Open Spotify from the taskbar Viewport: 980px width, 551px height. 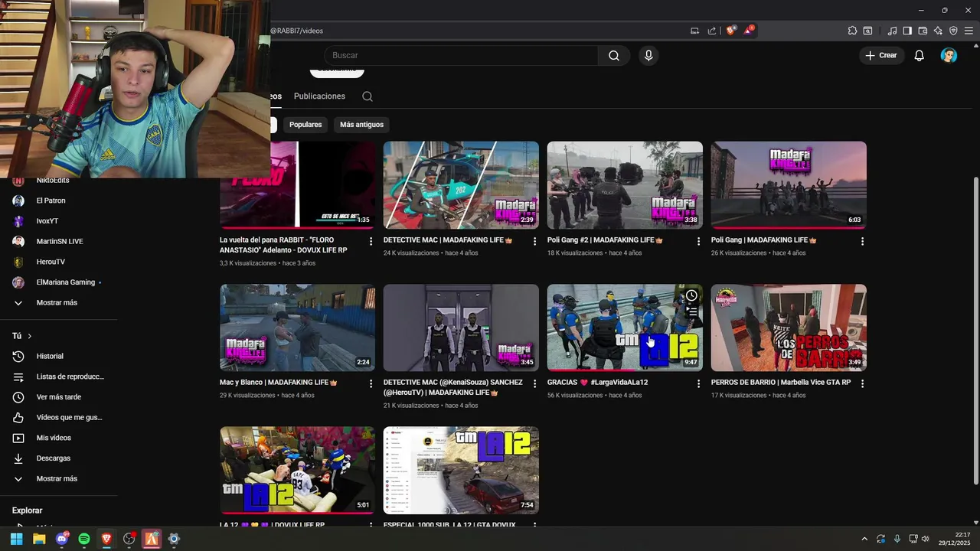[x=84, y=539]
